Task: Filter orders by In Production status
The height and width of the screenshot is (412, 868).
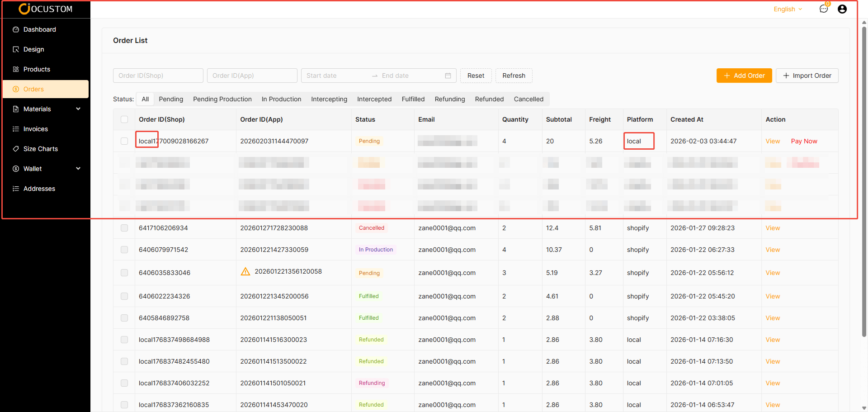Action: coord(281,99)
